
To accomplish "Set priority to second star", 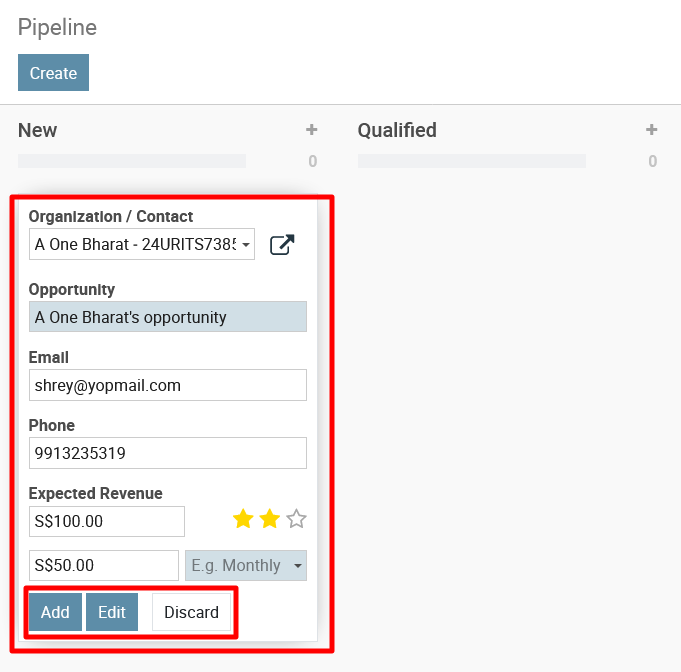I will (270, 519).
